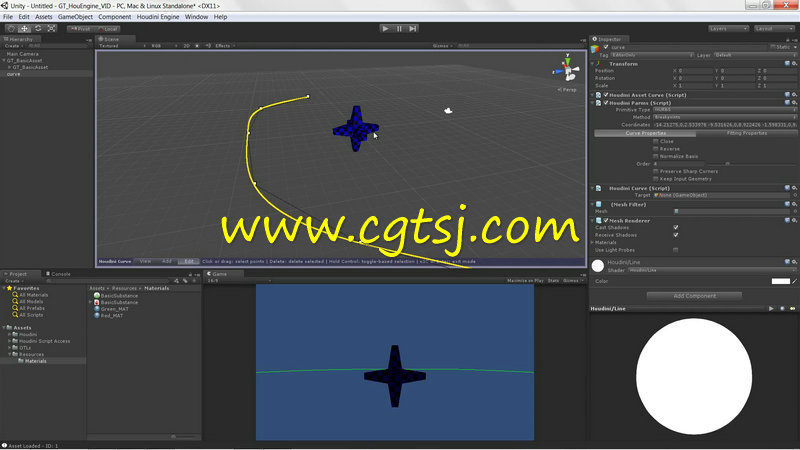This screenshot has height=450, width=800.
Task: Select the Scale transform tool
Action: pos(51,29)
